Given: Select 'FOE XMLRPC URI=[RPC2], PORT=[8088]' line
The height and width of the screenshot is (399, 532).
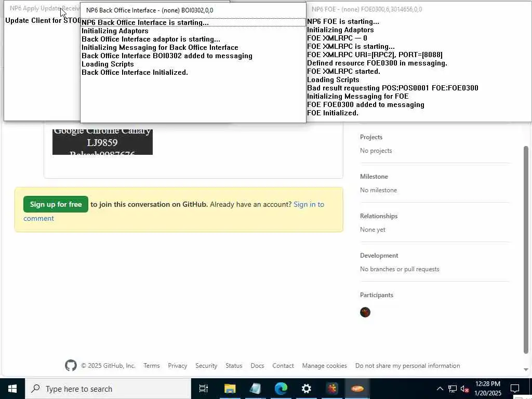Looking at the screenshot, I should [375, 55].
